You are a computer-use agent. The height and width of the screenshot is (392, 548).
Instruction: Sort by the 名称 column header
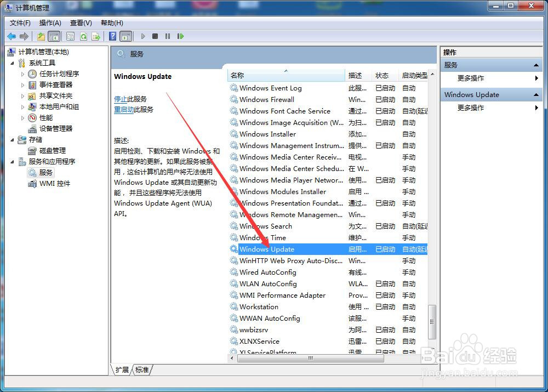(286, 75)
